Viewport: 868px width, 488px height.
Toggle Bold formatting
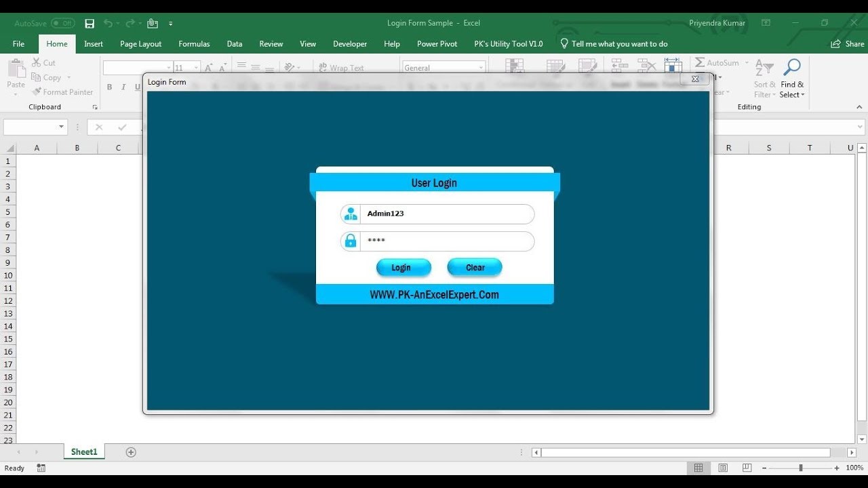coord(109,87)
